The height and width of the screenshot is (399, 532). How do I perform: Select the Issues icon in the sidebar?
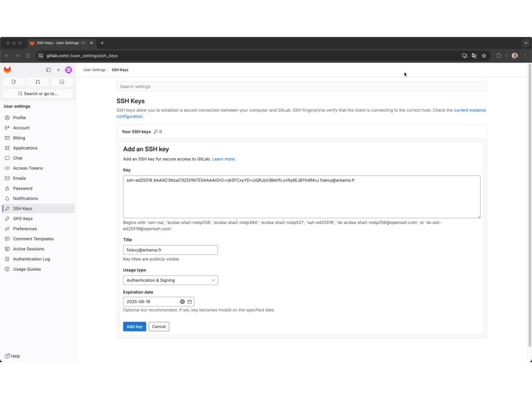pos(14,82)
